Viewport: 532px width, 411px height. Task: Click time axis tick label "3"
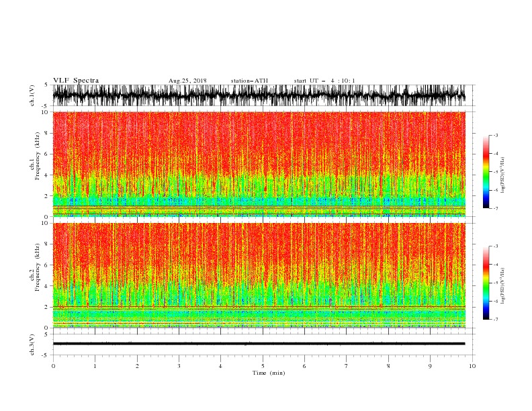tap(179, 366)
